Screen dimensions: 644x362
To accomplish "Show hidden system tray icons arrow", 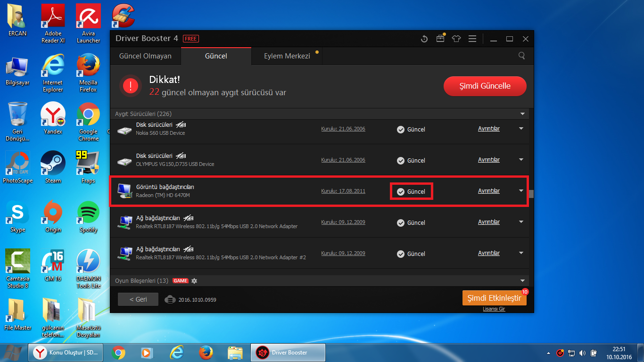I will pyautogui.click(x=548, y=353).
